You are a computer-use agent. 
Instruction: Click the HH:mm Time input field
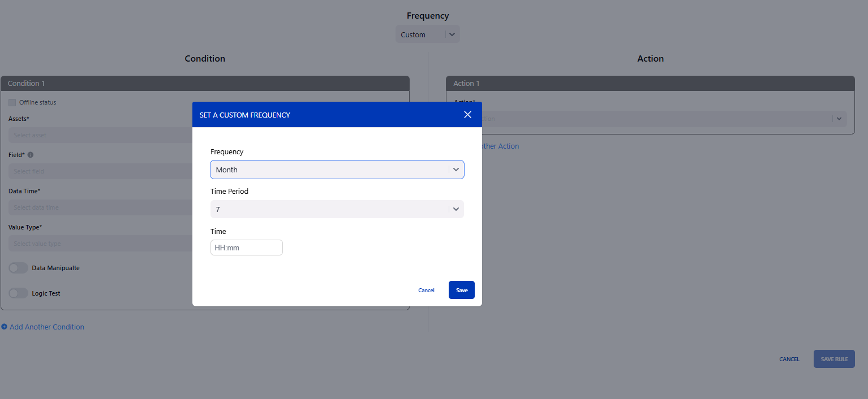point(246,248)
